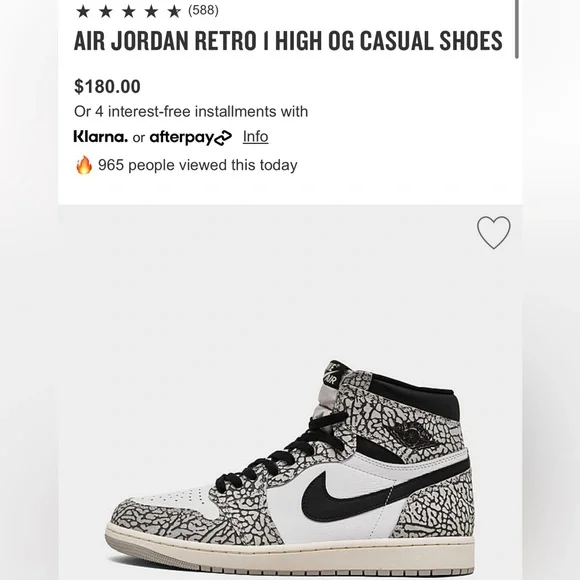Screen dimensions: 580x580
Task: Click the interest-free installments text
Action: [x=191, y=111]
